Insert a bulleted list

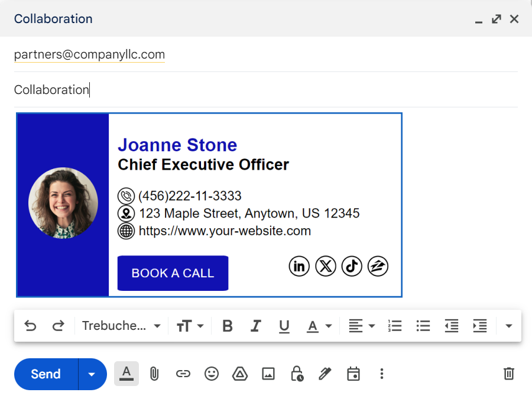pos(423,326)
